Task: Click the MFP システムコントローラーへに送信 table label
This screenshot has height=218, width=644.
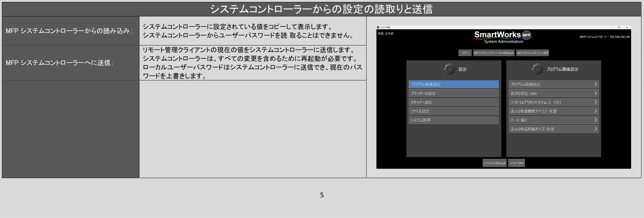Action: click(x=59, y=63)
